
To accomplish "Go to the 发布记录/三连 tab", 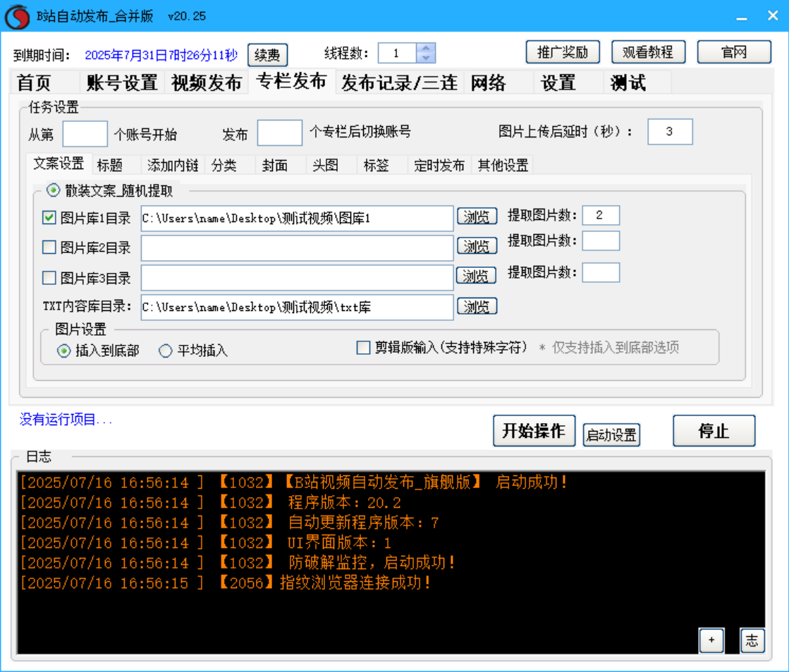I will click(x=399, y=83).
